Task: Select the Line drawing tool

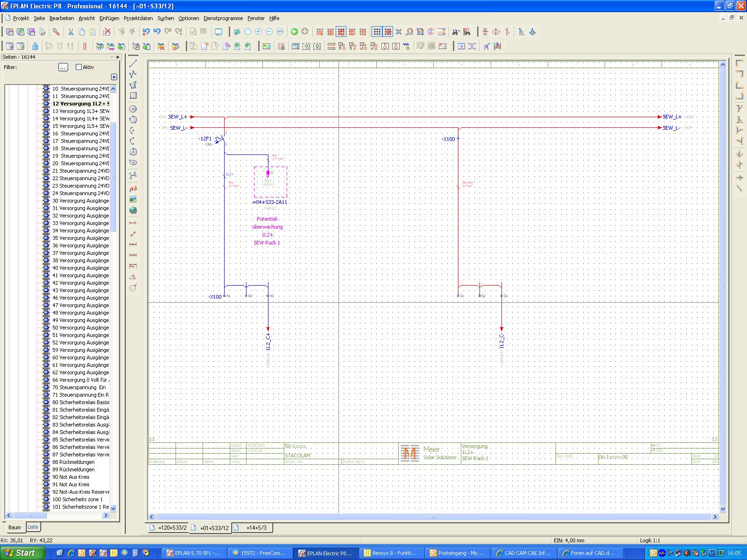Action: (133, 63)
